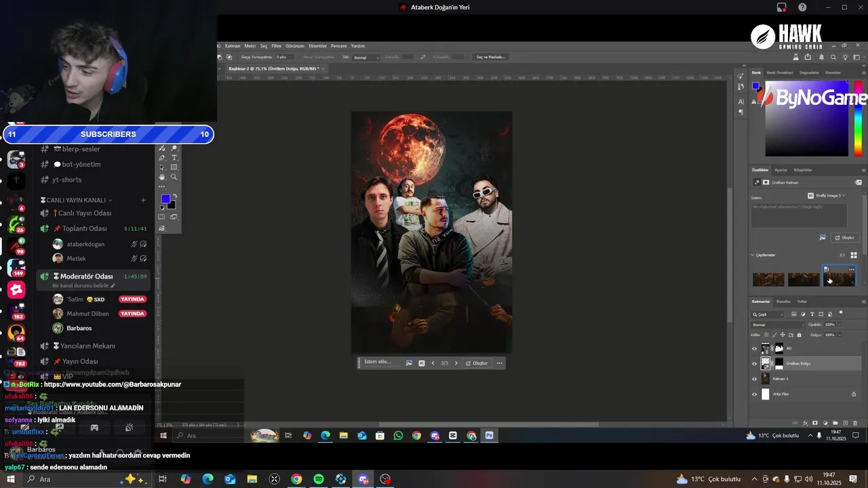Delete layer with the trash icon

tap(854, 423)
